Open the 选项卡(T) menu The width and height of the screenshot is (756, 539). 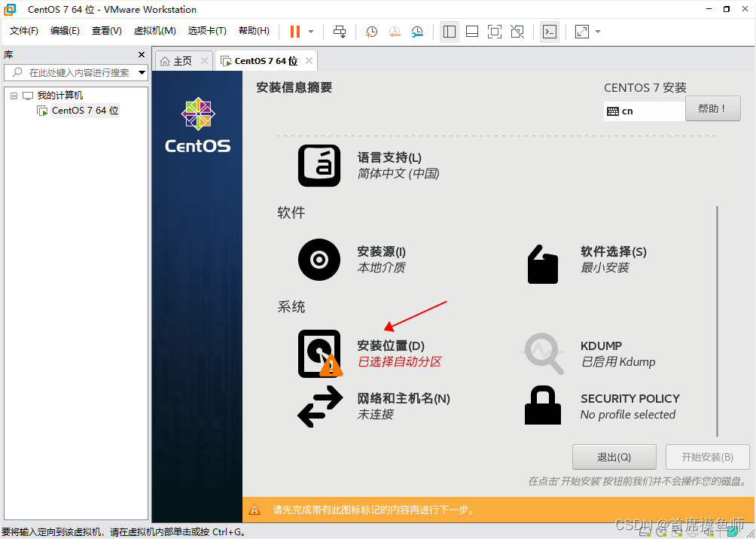pos(207,31)
